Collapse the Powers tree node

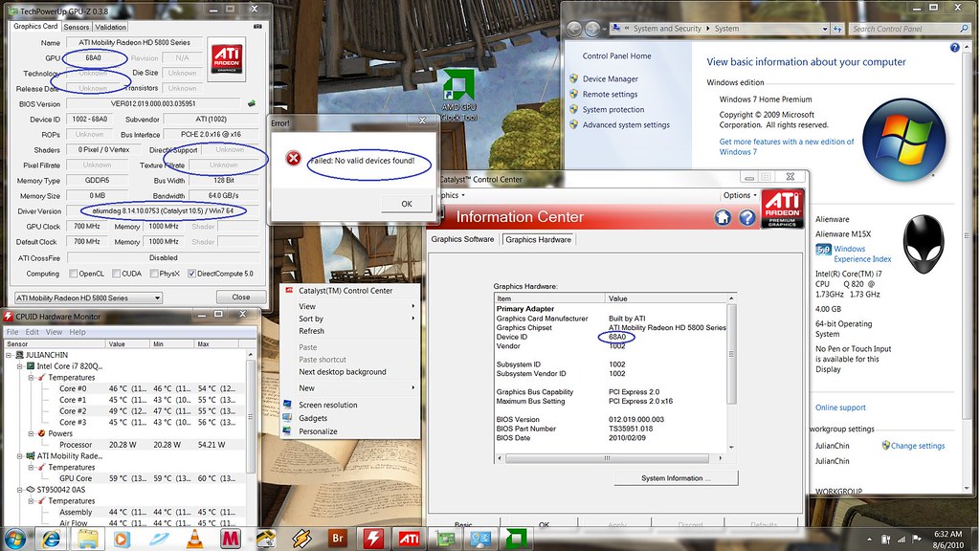pos(31,433)
